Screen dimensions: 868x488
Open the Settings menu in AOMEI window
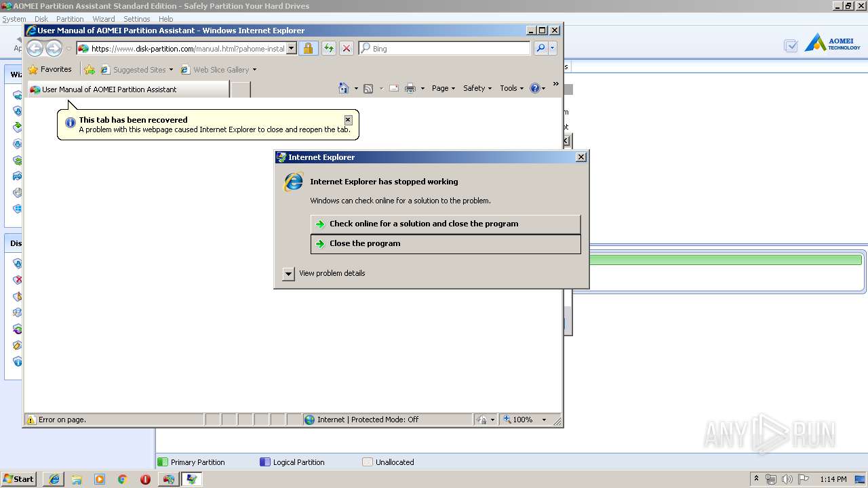click(137, 19)
